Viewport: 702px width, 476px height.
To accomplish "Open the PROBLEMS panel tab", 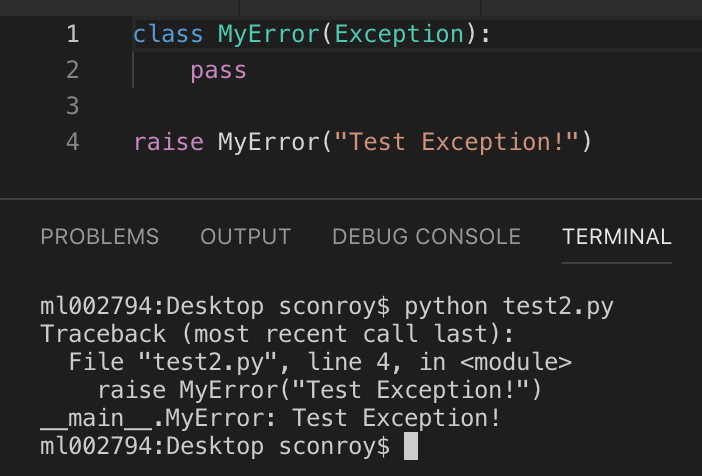I will [x=99, y=236].
